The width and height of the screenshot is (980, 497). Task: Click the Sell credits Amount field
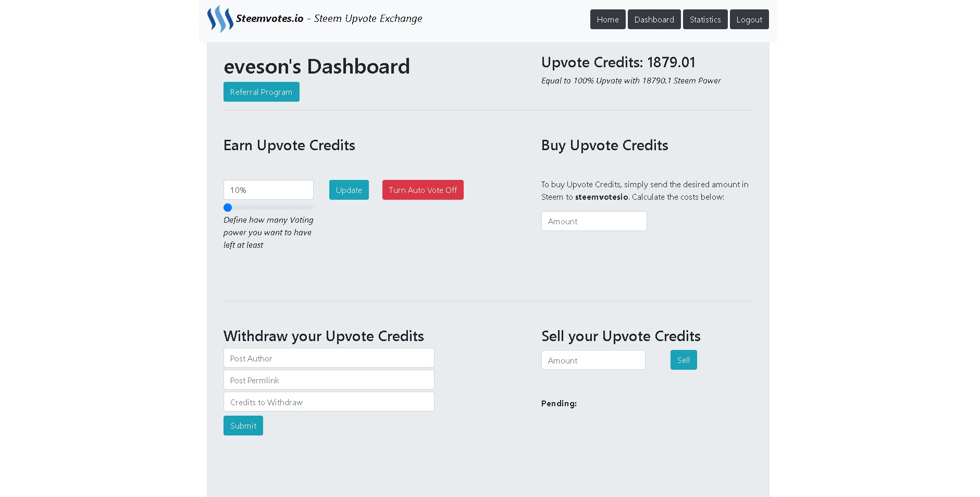click(593, 360)
